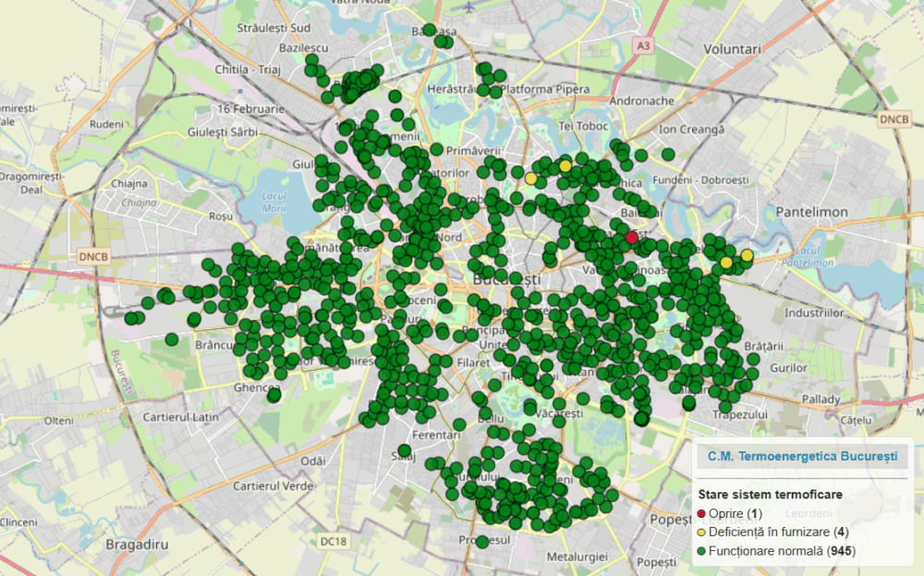Image resolution: width=924 pixels, height=576 pixels.
Task: Select yellow marker just below Tei Toboc
Action: pyautogui.click(x=565, y=165)
